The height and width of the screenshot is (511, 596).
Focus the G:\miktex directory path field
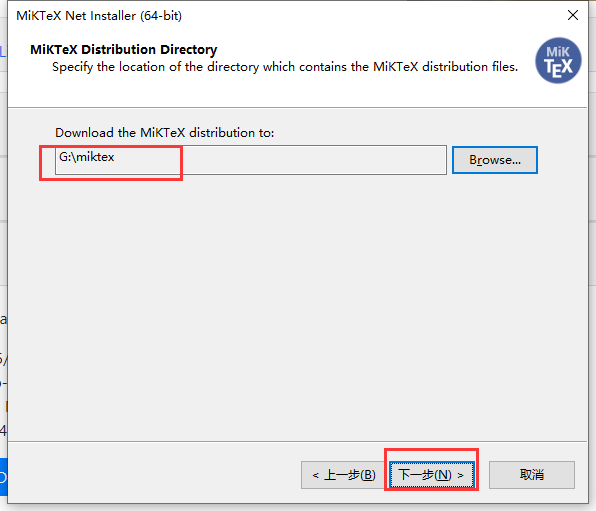coord(250,160)
